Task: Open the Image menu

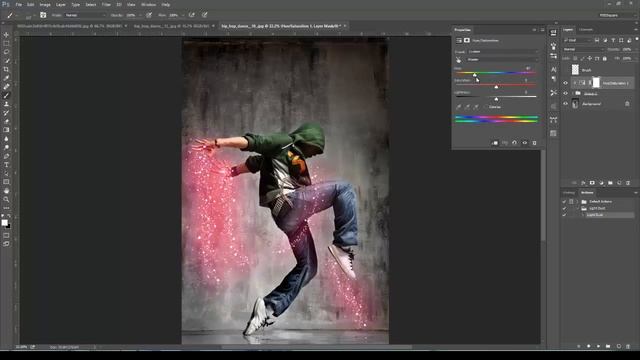Action: (45, 4)
